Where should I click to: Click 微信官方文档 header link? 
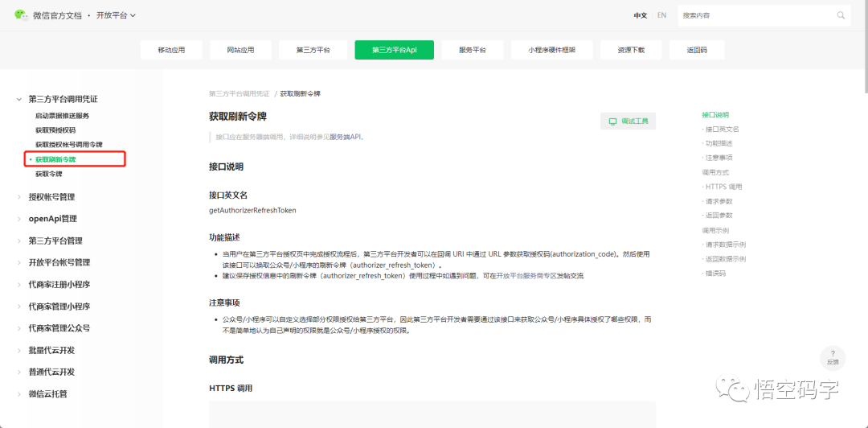(x=58, y=15)
